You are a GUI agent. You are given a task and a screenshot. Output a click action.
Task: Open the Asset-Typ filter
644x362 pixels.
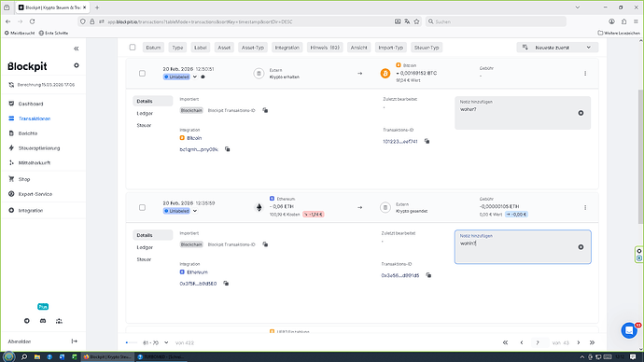click(x=253, y=48)
